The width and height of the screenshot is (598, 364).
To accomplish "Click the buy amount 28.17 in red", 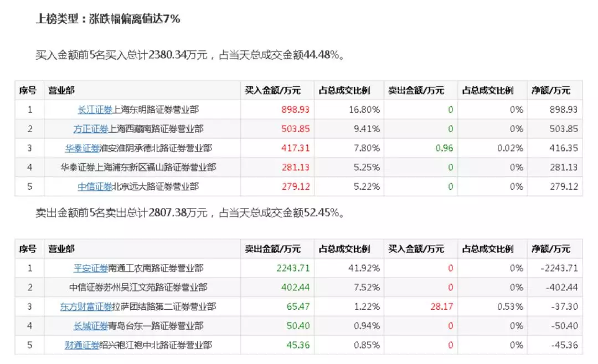I will tap(442, 306).
